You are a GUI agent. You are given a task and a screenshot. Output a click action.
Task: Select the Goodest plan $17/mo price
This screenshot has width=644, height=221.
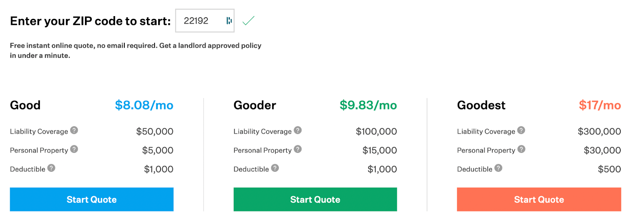(600, 105)
